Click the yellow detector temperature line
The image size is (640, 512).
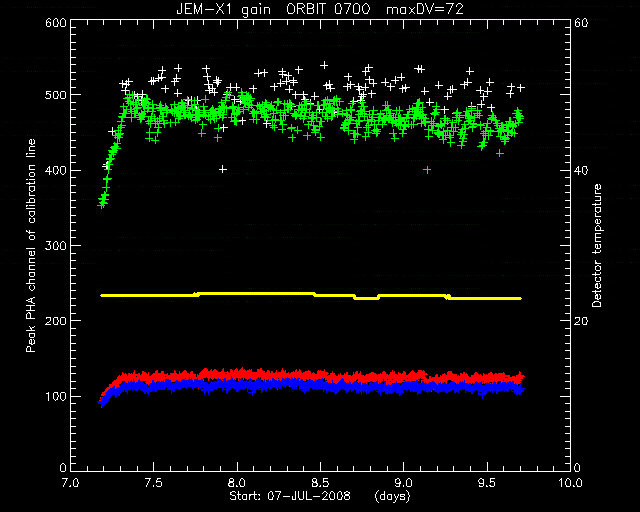(310, 294)
